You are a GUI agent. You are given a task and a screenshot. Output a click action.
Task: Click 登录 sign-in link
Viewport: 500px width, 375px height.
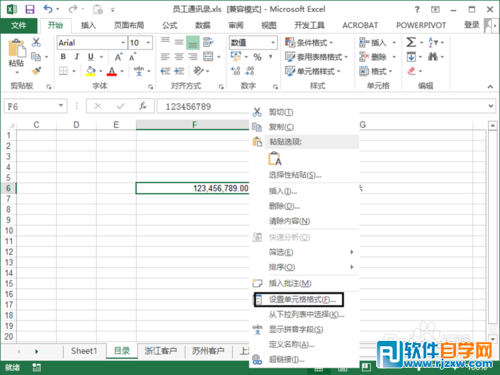point(472,25)
